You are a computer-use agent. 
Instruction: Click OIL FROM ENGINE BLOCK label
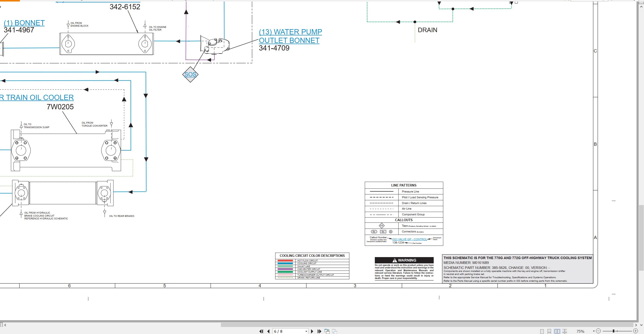click(79, 24)
